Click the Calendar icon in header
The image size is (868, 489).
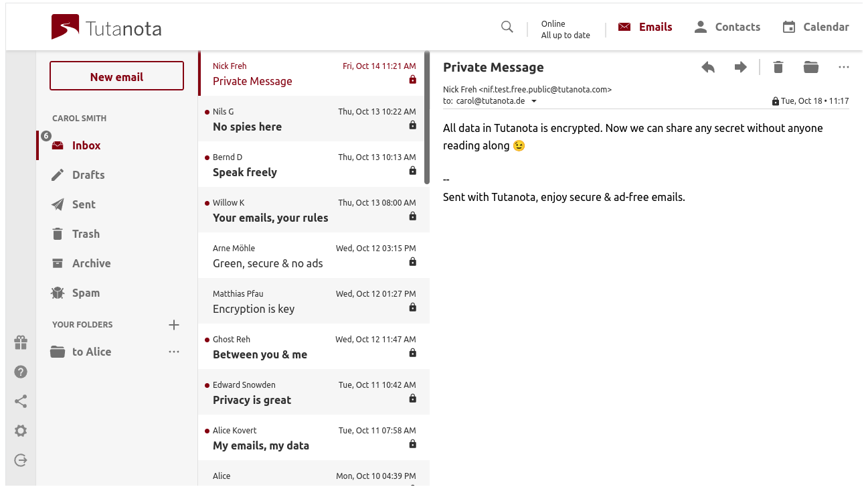pos(789,27)
